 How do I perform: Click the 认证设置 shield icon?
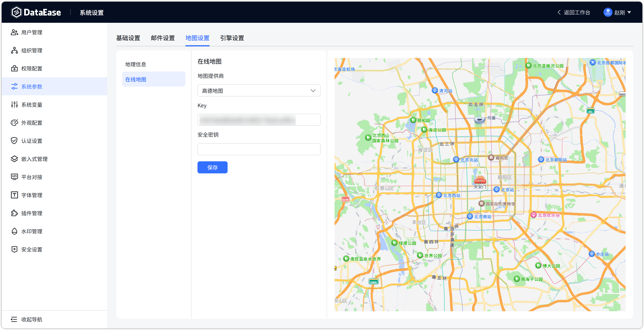(14, 141)
